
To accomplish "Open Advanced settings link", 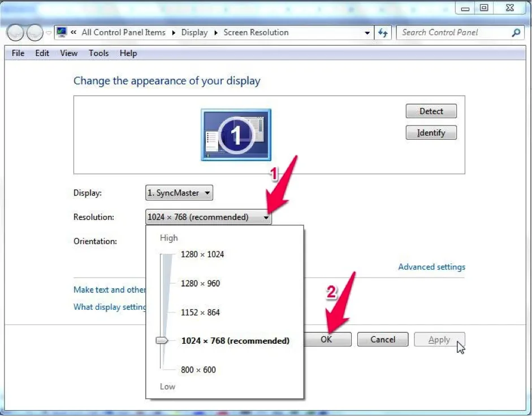I will 431,266.
